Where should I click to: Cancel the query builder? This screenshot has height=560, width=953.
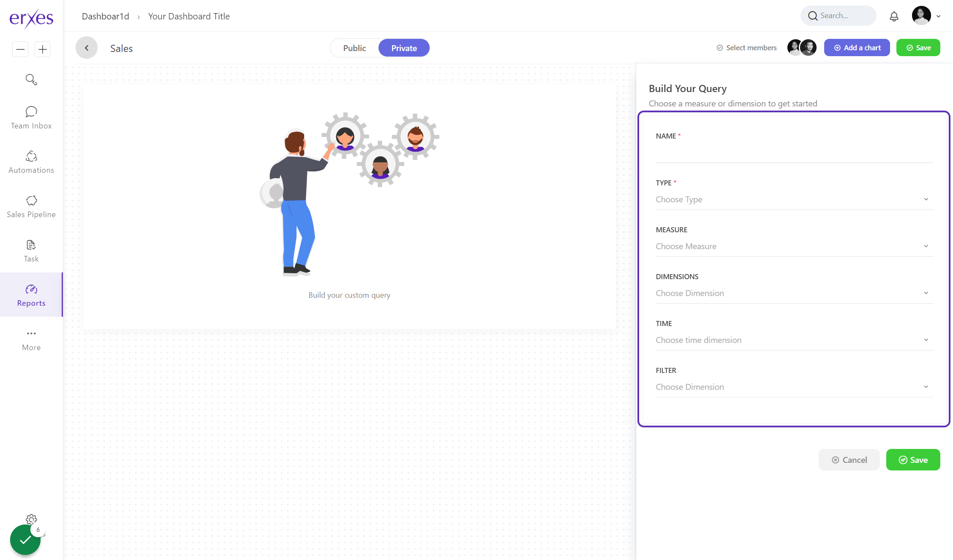[849, 460]
